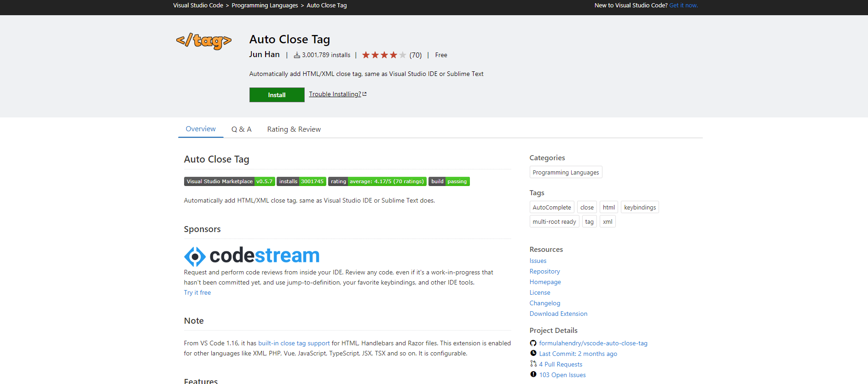Select the AutoComplete tag

tap(552, 207)
